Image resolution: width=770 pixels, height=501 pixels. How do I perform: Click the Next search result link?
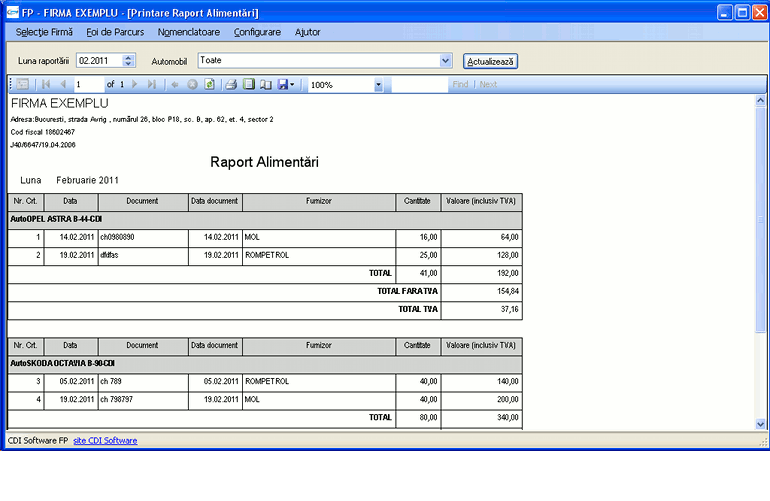[x=488, y=84]
